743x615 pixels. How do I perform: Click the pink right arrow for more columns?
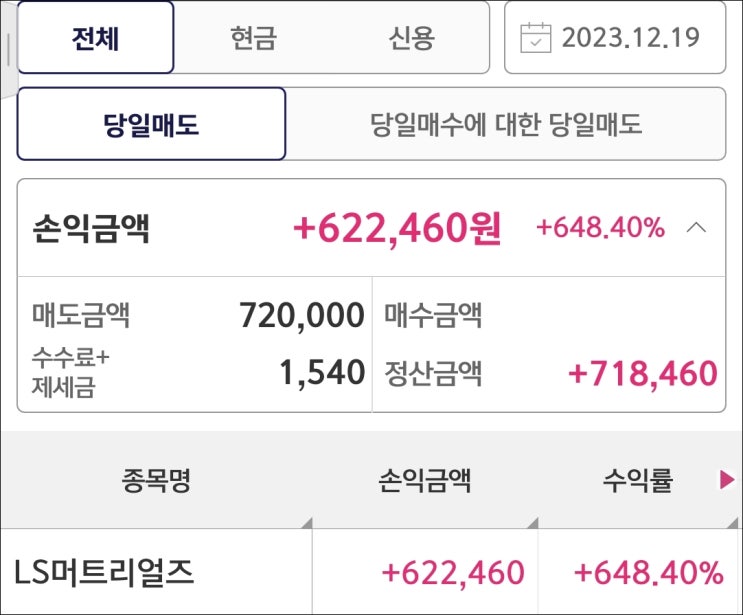pos(727,481)
